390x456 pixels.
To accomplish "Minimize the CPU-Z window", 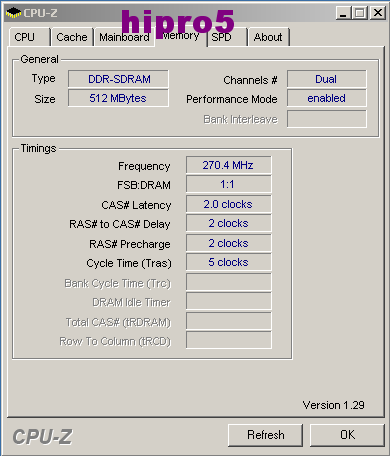I will pos(343,13).
